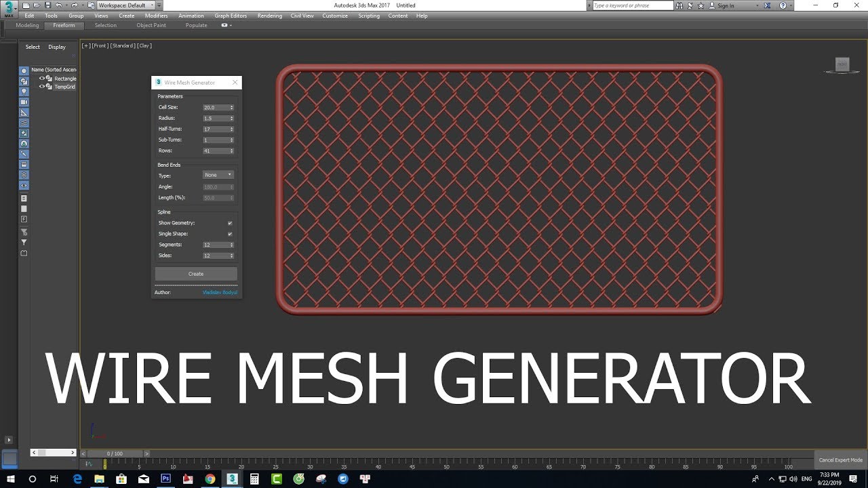Click the Undo arrow icon
Viewport: 868px width, 488px height.
coord(59,5)
